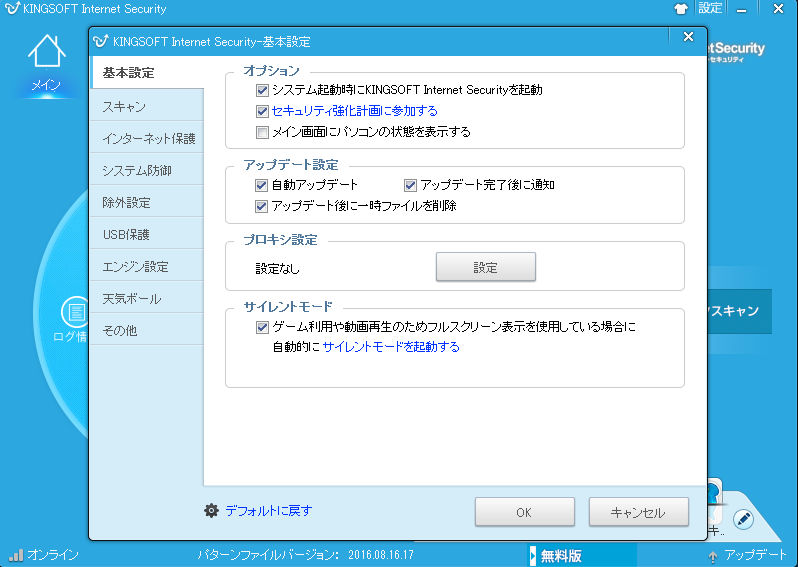The height and width of the screenshot is (567, 798).
Task: Click the Main home icon in main window
Action: tap(46, 51)
